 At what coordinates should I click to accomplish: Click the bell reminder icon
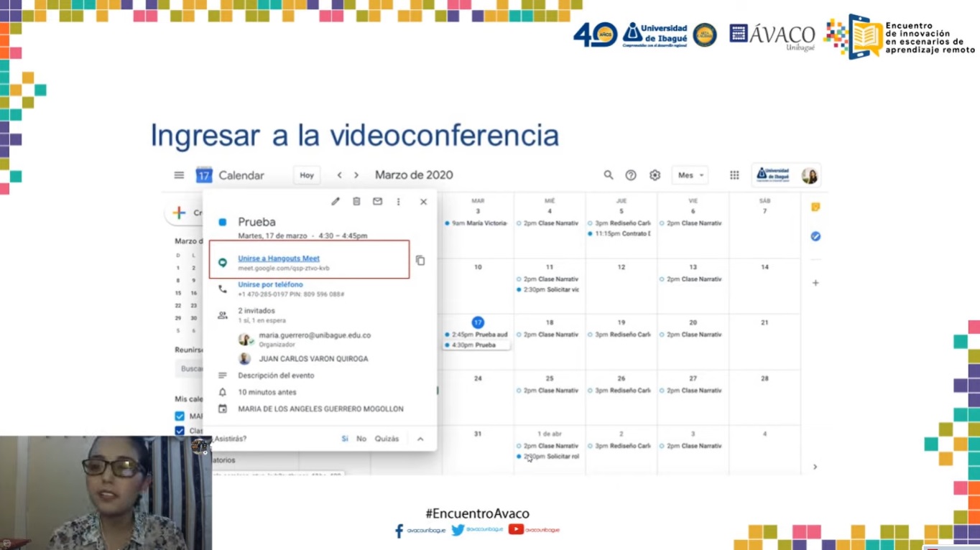click(x=223, y=392)
